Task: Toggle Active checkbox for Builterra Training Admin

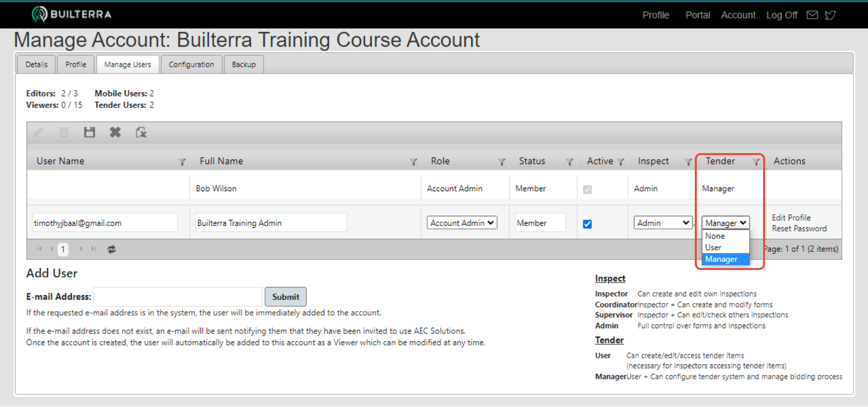Action: [587, 224]
